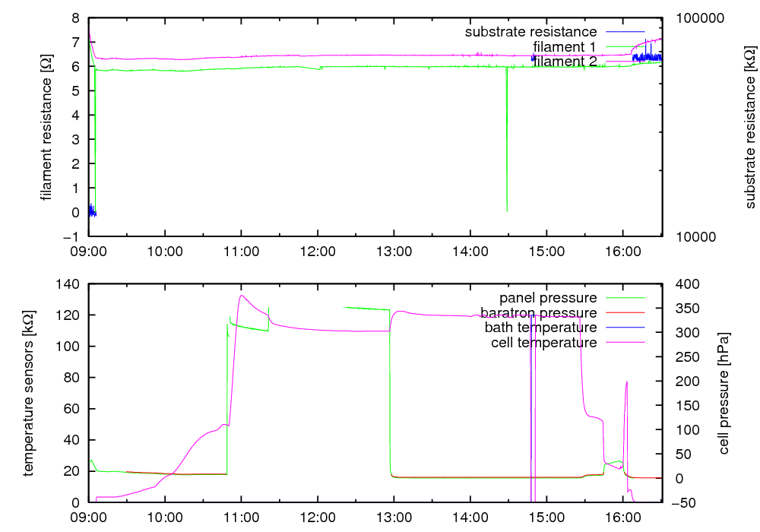
Task: Click the "substrate resistance" legend label
Action: point(530,32)
